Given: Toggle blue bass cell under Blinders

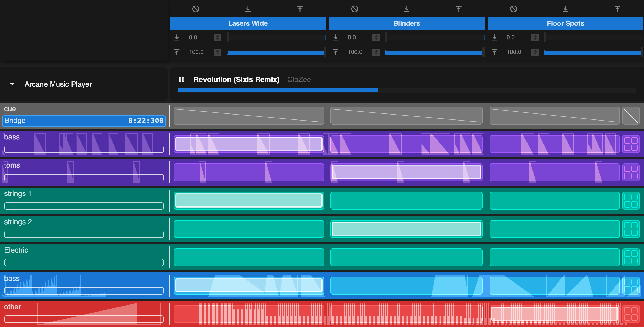Looking at the screenshot, I should 406,286.
